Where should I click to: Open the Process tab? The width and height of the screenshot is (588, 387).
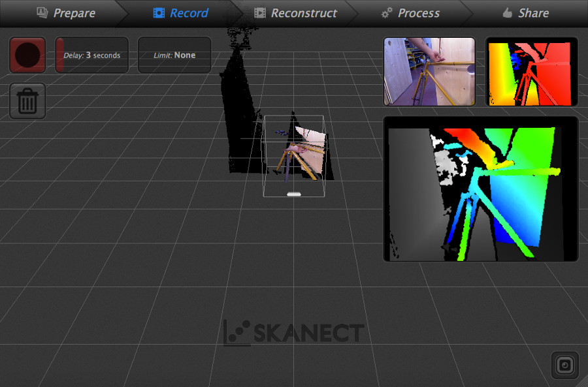411,13
